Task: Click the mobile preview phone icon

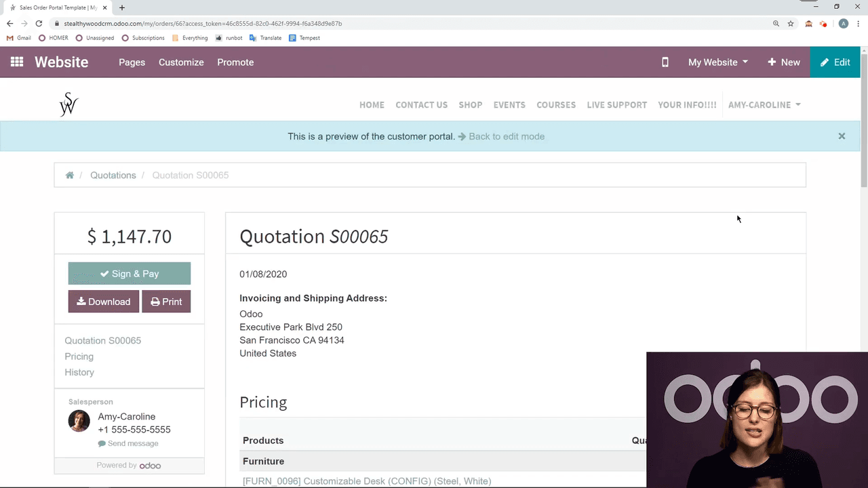Action: [x=665, y=62]
